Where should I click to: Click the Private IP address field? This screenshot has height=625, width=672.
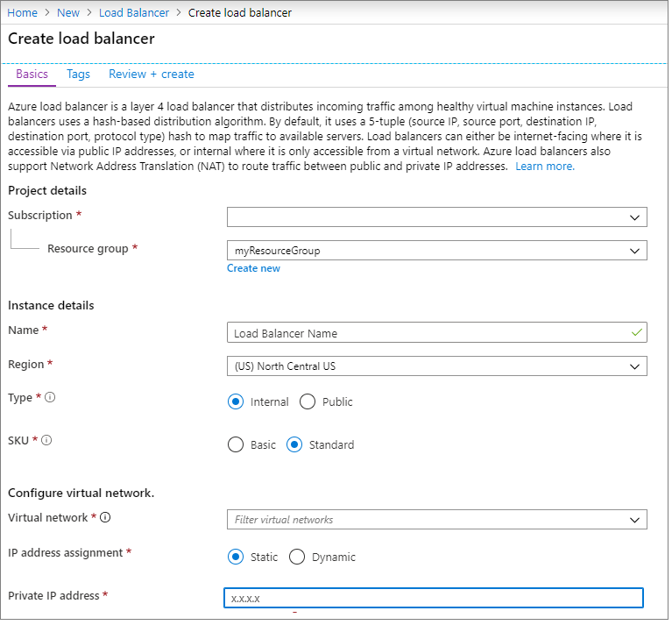(434, 598)
